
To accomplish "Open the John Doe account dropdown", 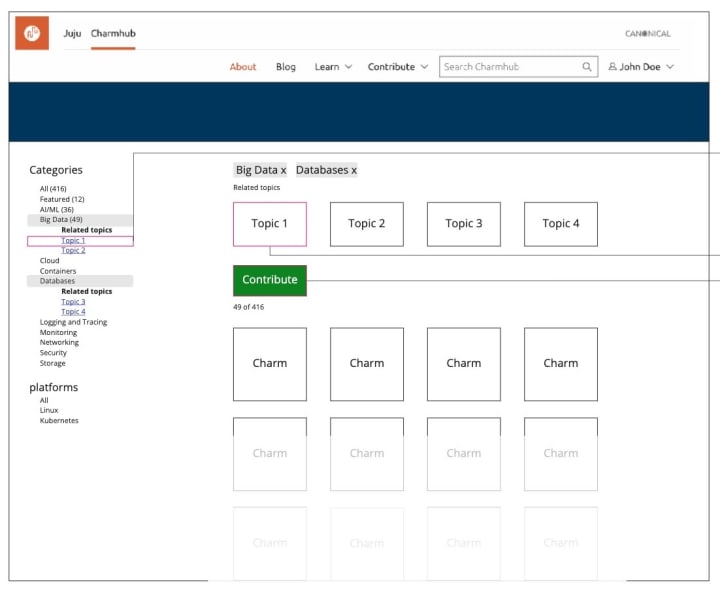I will click(641, 67).
